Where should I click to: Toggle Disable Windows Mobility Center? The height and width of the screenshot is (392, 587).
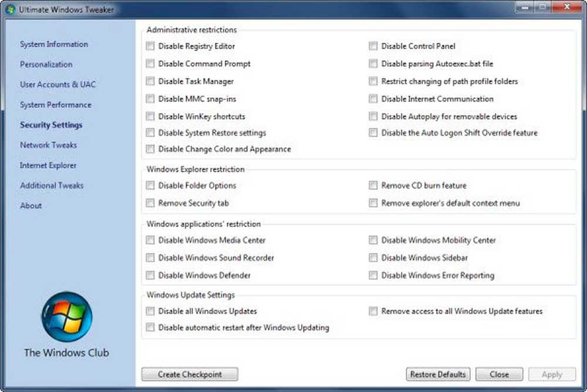[373, 240]
